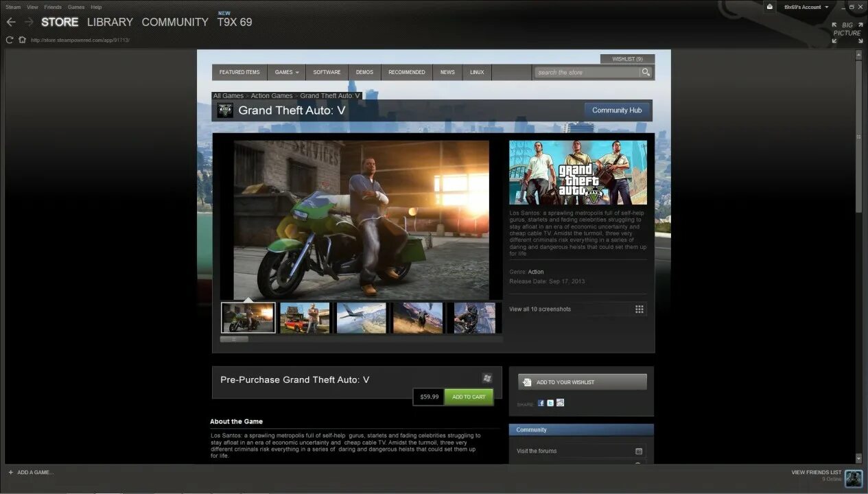The width and height of the screenshot is (868, 494).
Task: Click the Grand Theft Auto V cover art
Action: pyautogui.click(x=578, y=172)
